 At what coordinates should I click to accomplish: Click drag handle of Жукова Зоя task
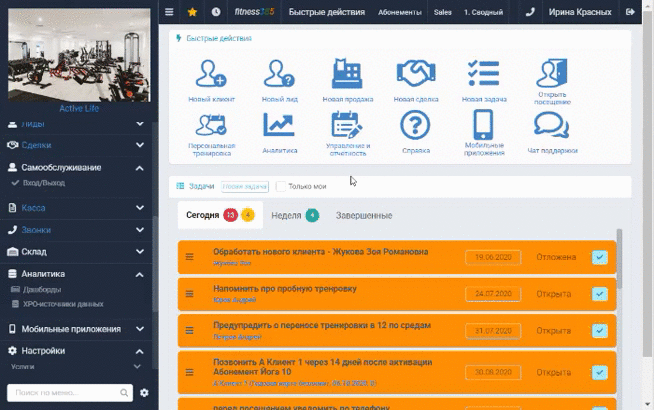tap(189, 257)
